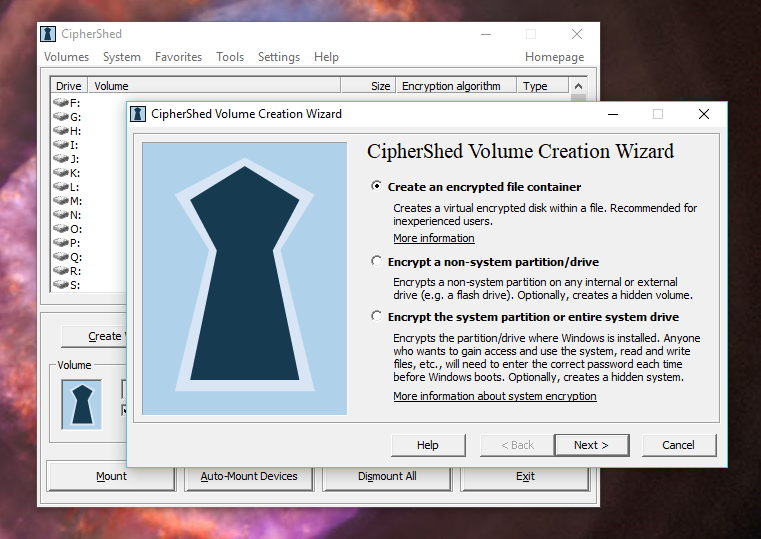Screen dimensions: 761x539
Task: Click the Mount button
Action: tap(111, 476)
